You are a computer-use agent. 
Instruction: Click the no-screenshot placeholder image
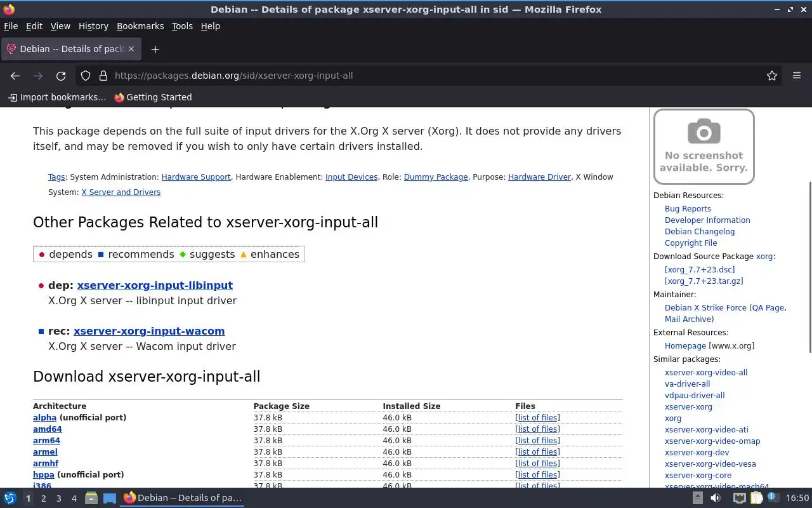pyautogui.click(x=704, y=147)
